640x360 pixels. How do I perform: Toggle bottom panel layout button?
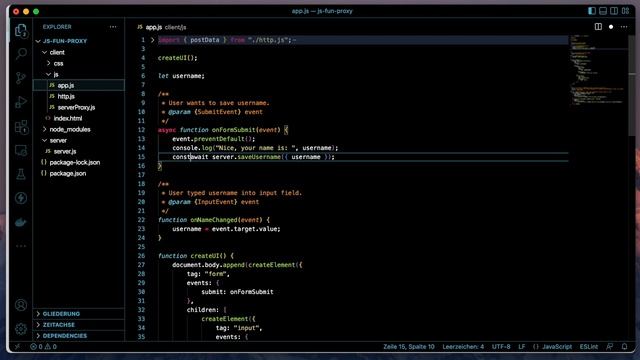[x=603, y=11]
